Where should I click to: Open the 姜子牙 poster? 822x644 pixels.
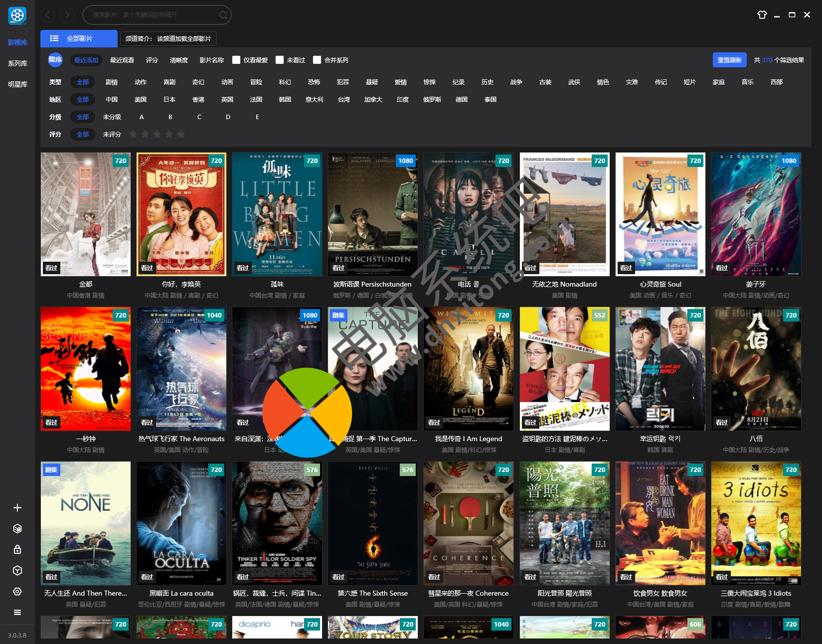756,214
